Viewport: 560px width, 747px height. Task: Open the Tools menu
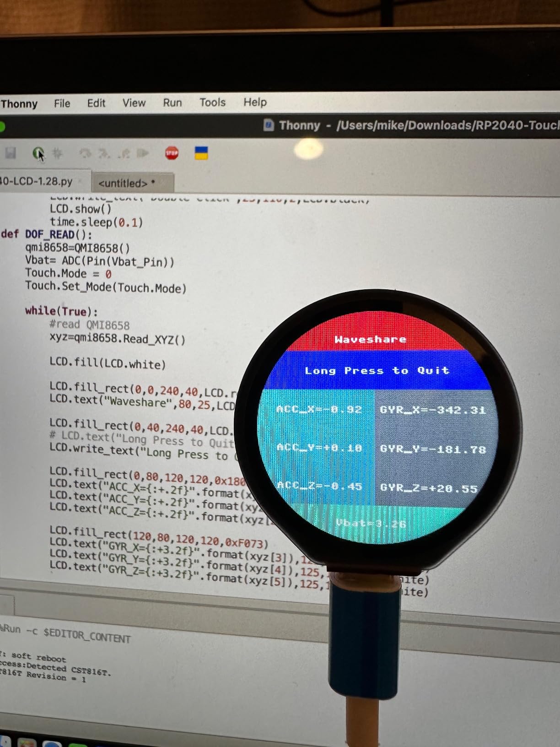(212, 102)
